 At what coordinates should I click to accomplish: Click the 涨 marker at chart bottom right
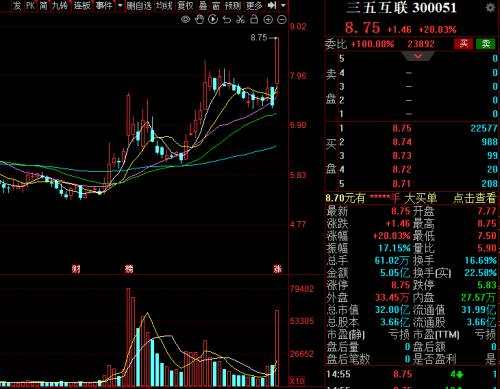pyautogui.click(x=277, y=269)
